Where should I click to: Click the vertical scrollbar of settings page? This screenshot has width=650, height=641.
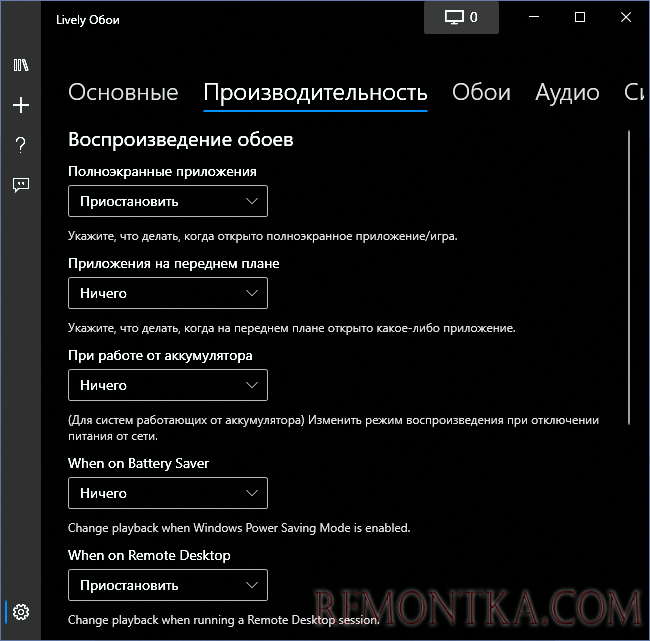click(x=630, y=280)
